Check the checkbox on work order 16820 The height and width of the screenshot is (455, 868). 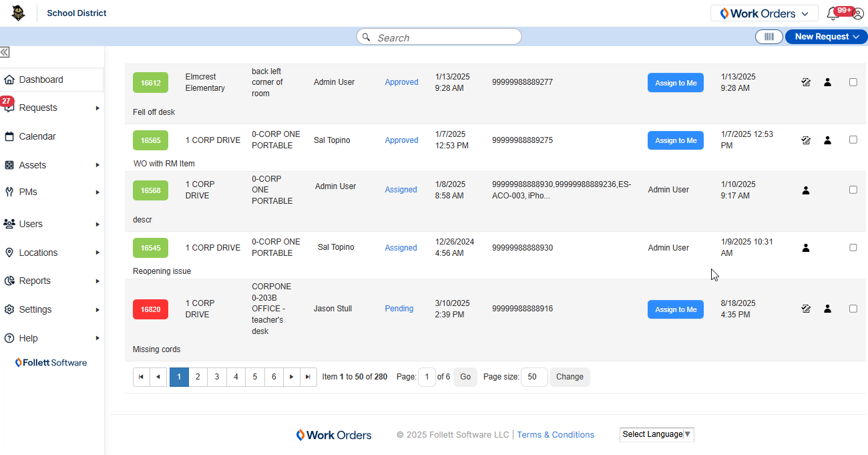tap(853, 309)
